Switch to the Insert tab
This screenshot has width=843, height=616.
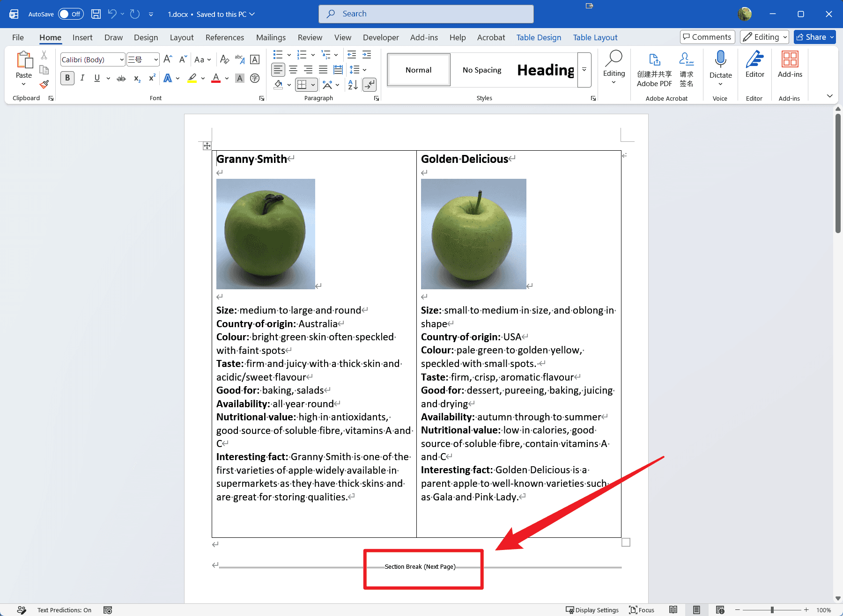click(x=82, y=37)
